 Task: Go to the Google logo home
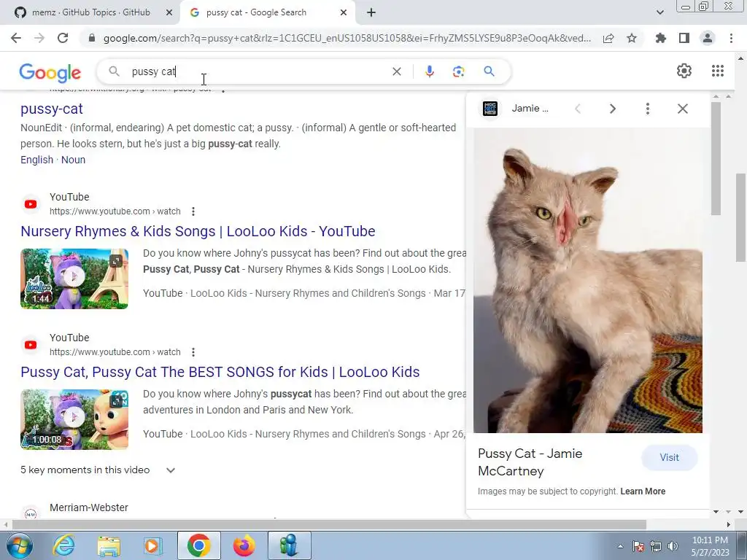point(50,72)
